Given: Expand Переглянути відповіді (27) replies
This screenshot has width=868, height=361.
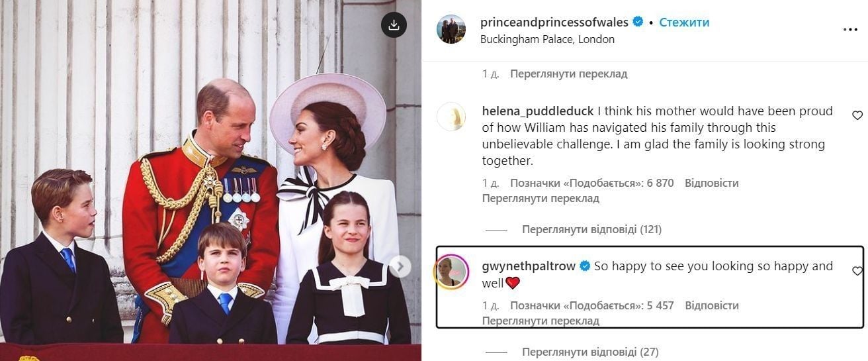Looking at the screenshot, I should (590, 352).
